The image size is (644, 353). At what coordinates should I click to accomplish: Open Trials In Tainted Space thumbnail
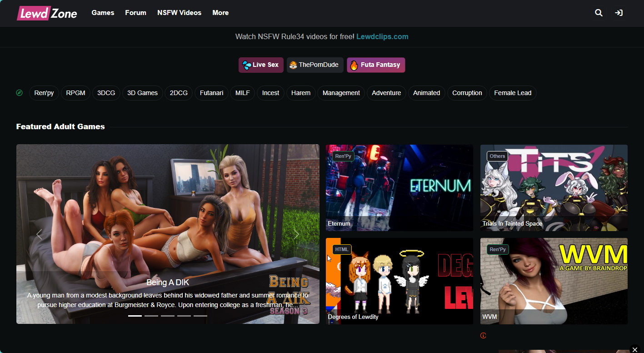[x=554, y=188]
